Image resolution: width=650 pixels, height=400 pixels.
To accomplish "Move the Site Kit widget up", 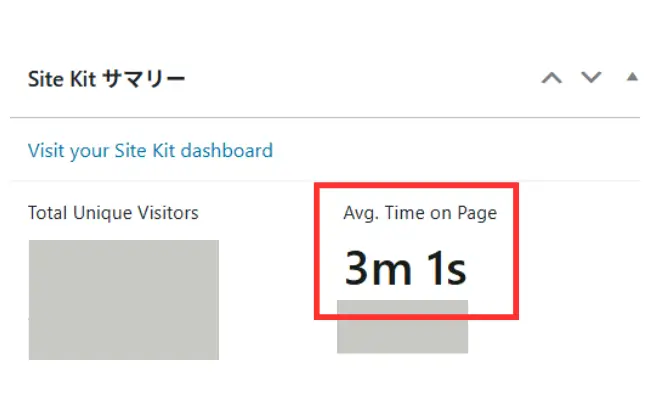I will click(x=551, y=78).
